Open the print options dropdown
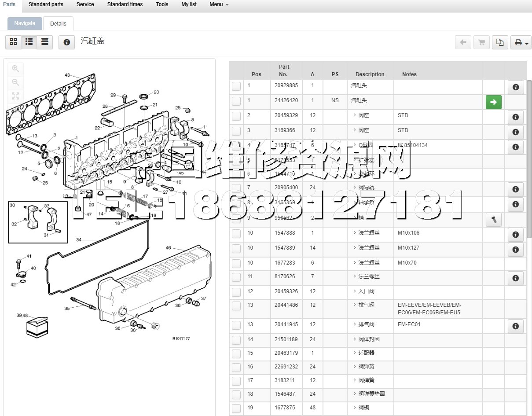 click(521, 42)
